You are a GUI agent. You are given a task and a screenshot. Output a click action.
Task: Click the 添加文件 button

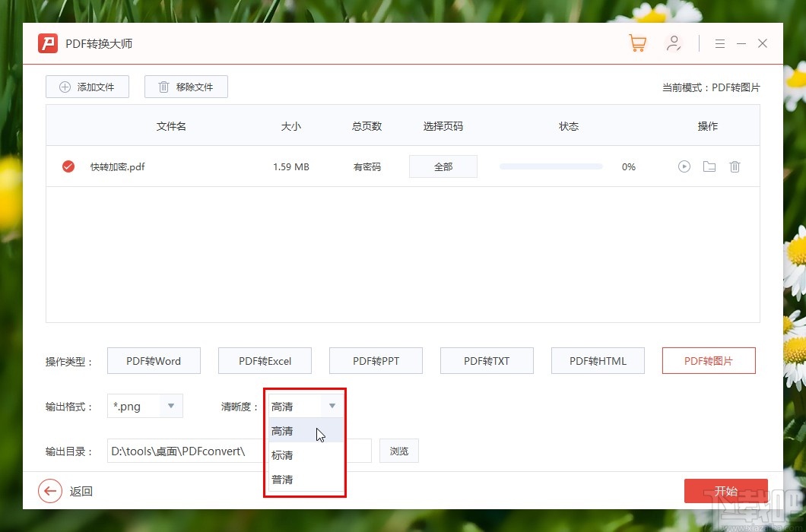(87, 87)
